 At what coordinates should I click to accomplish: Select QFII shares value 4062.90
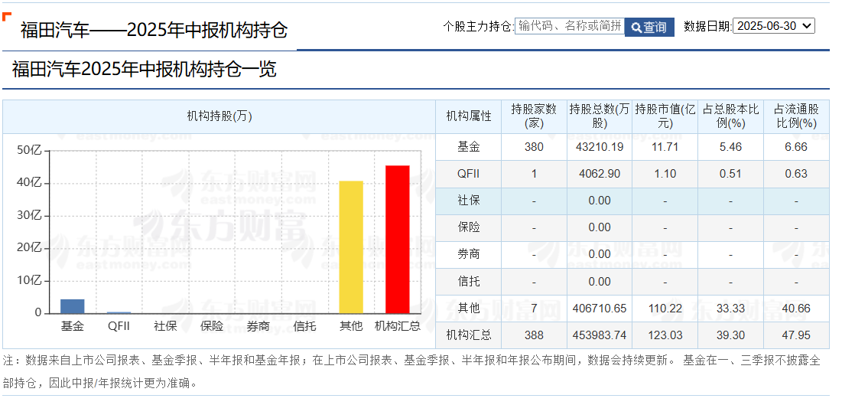pyautogui.click(x=600, y=174)
